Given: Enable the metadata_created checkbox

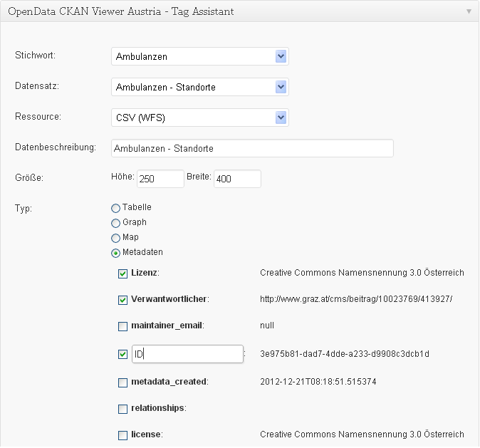Looking at the screenshot, I should [x=122, y=382].
